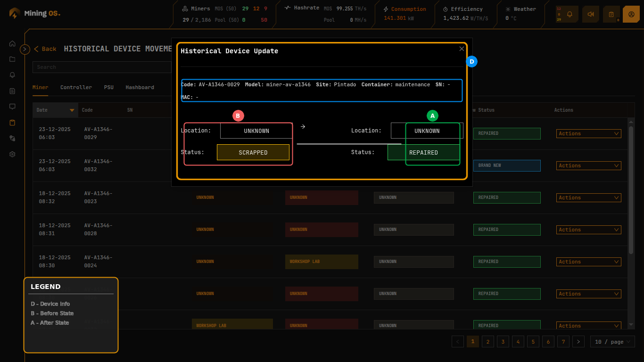Click the Back link
Viewport: 644px width, 362px height.
click(45, 49)
